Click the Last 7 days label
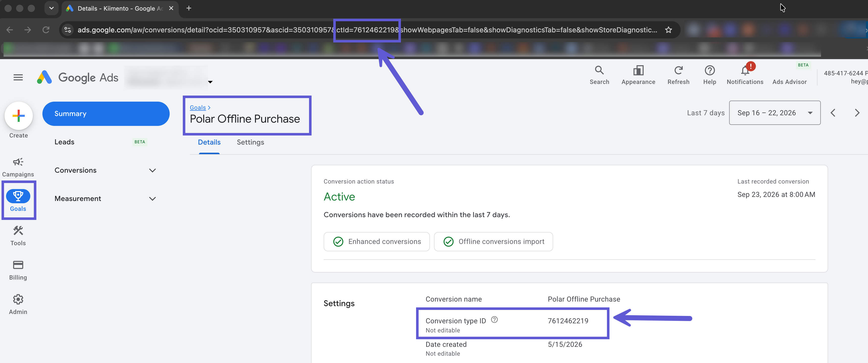Screen dimensions: 868x363 (x=706, y=113)
